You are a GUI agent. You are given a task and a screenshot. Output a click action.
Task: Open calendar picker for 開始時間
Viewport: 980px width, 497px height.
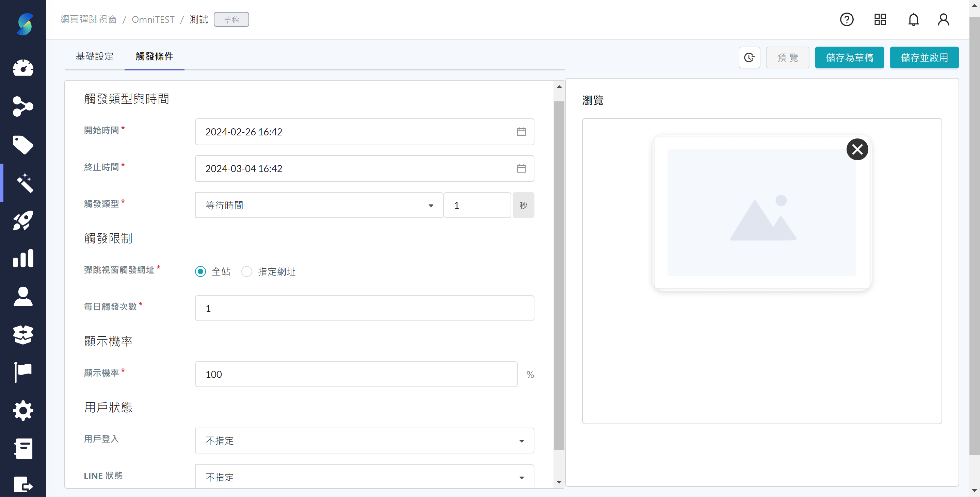click(521, 132)
